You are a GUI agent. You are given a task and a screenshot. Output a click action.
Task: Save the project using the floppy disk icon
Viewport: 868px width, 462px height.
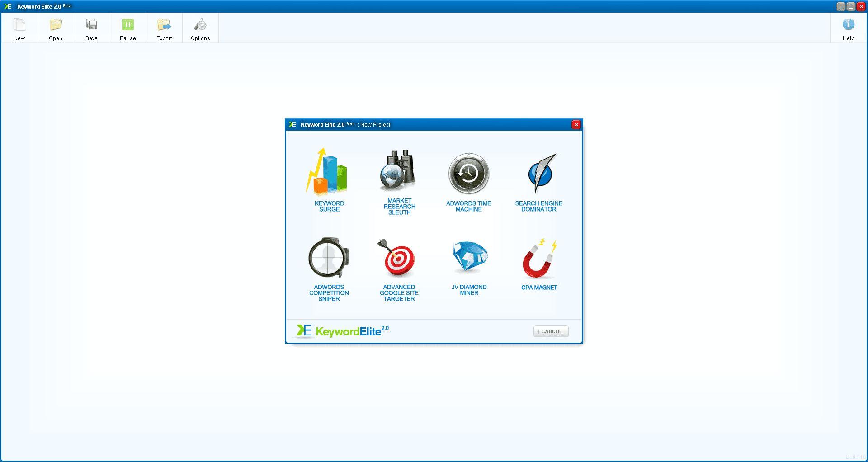point(92,24)
